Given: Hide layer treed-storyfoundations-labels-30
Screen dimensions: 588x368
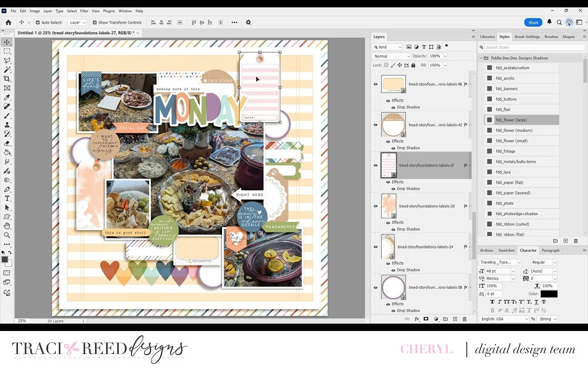Looking at the screenshot, I should pyautogui.click(x=375, y=206).
